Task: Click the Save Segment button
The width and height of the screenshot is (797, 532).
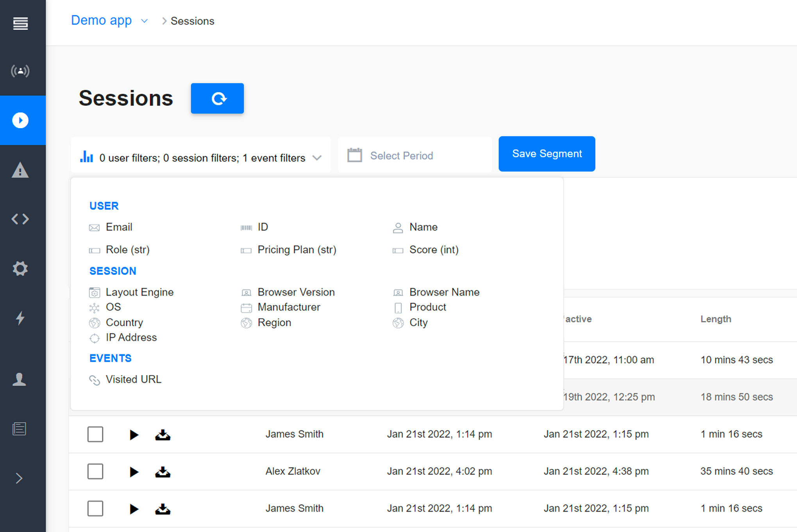Action: [547, 154]
